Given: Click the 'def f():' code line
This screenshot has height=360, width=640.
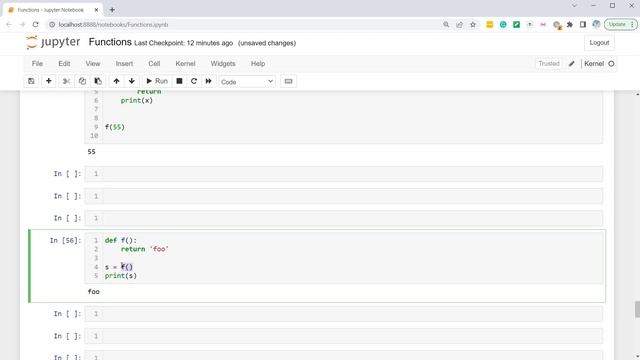Looking at the screenshot, I should click(x=121, y=240).
